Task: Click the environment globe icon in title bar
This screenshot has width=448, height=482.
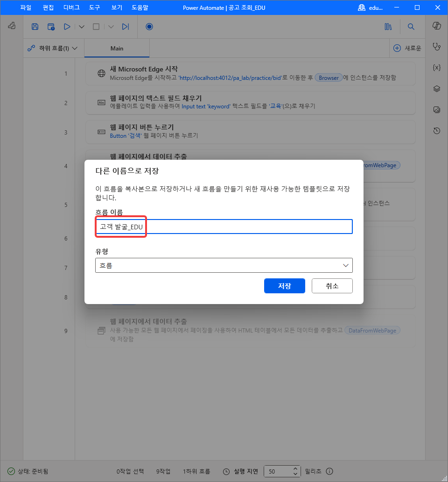Action: [362, 7]
